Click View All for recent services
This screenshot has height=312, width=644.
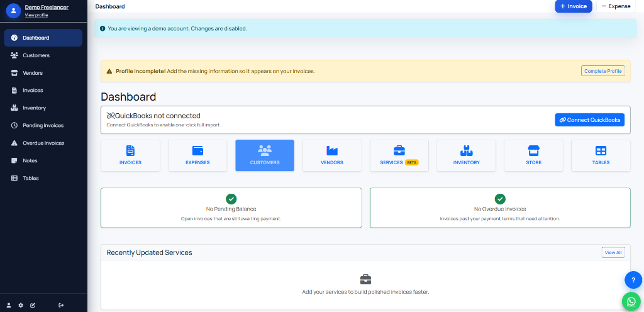pyautogui.click(x=613, y=252)
